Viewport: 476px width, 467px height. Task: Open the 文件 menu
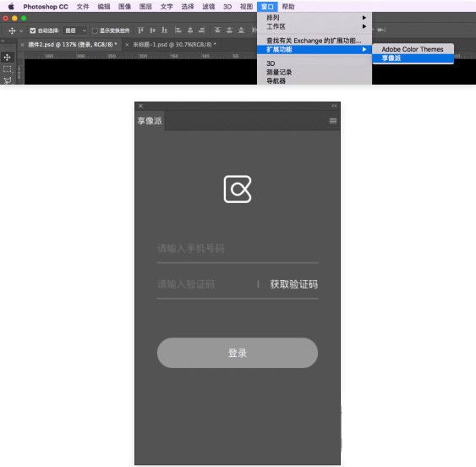[83, 7]
